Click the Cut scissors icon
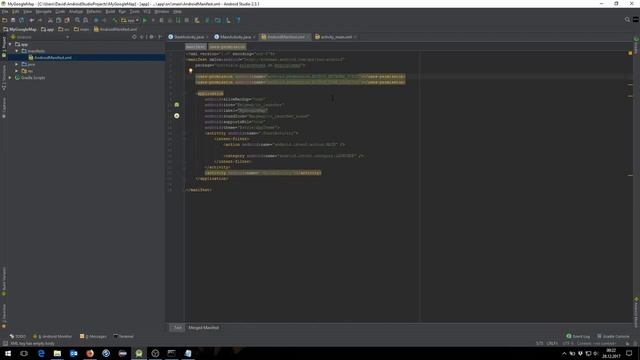Viewport: 640px width, 360px height. [50, 20]
